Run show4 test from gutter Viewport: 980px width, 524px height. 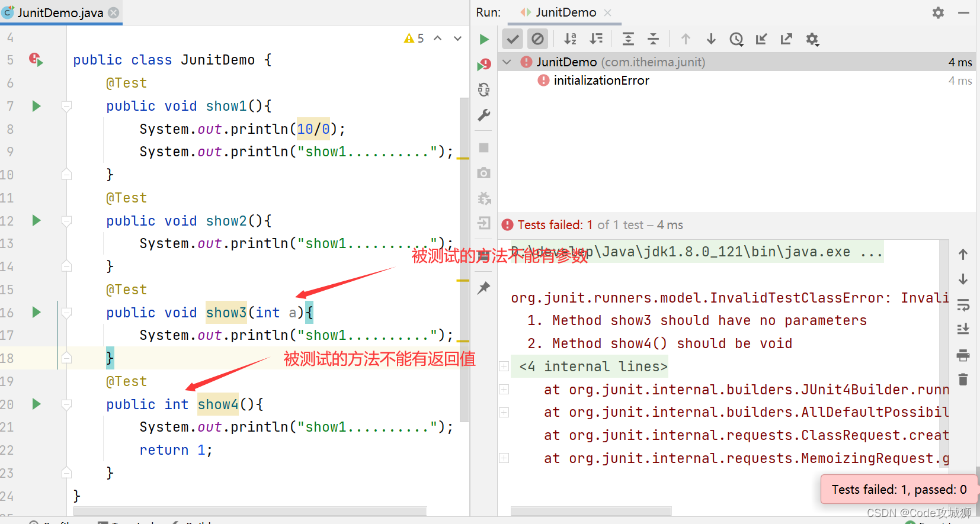(37, 404)
